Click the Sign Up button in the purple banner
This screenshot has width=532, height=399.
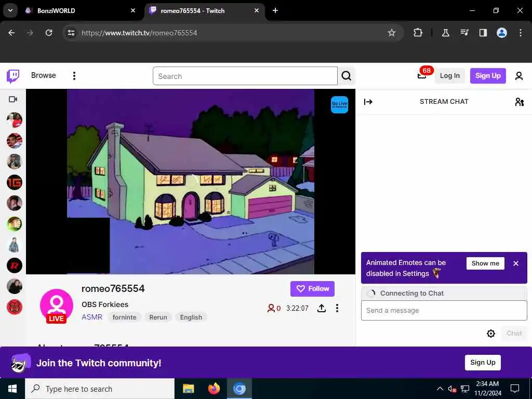tap(483, 362)
